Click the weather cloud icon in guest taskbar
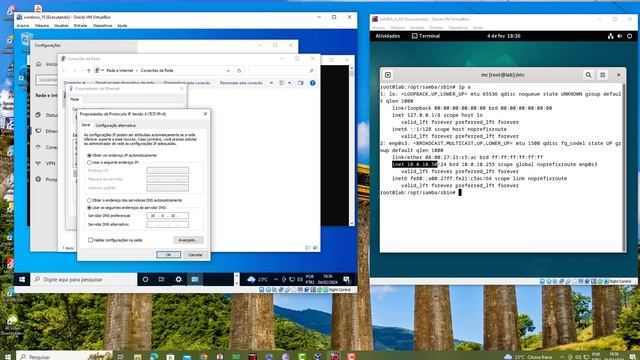This screenshot has width=640, height=360. (251, 280)
